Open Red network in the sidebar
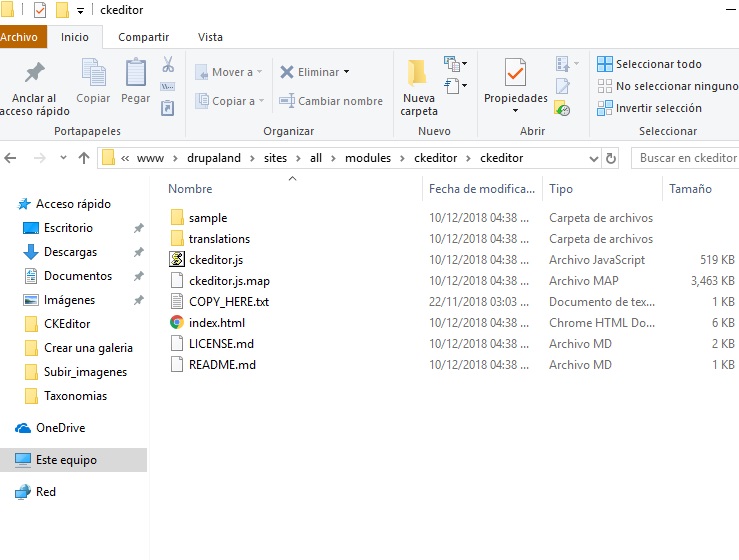 tap(46, 492)
